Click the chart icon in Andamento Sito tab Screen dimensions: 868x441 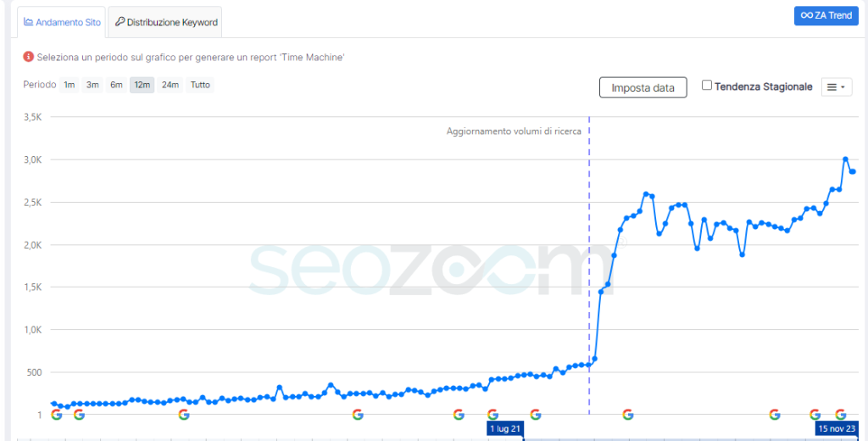coord(28,23)
